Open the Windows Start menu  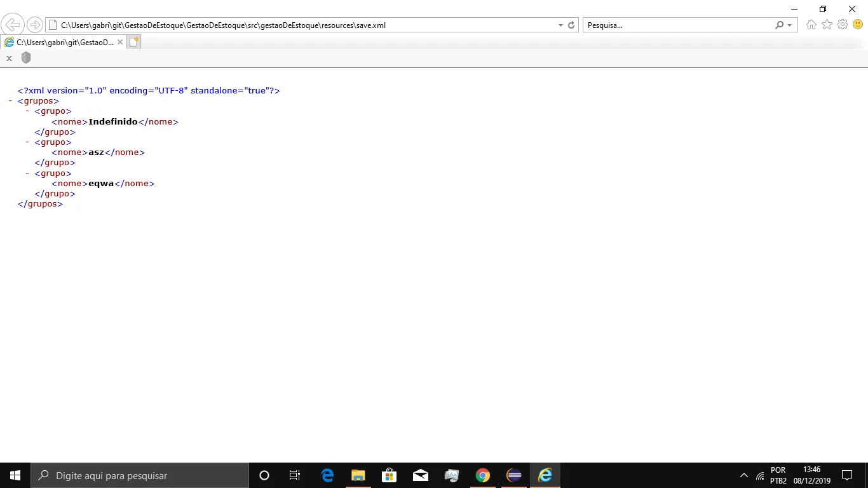15,475
